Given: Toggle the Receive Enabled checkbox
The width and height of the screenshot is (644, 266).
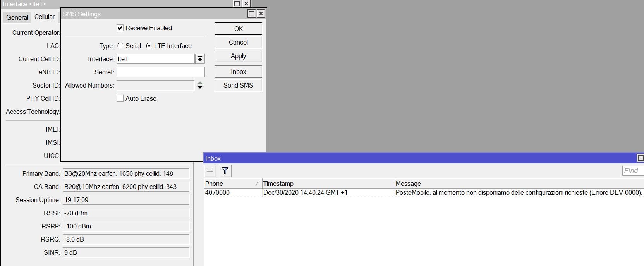Looking at the screenshot, I should 120,28.
